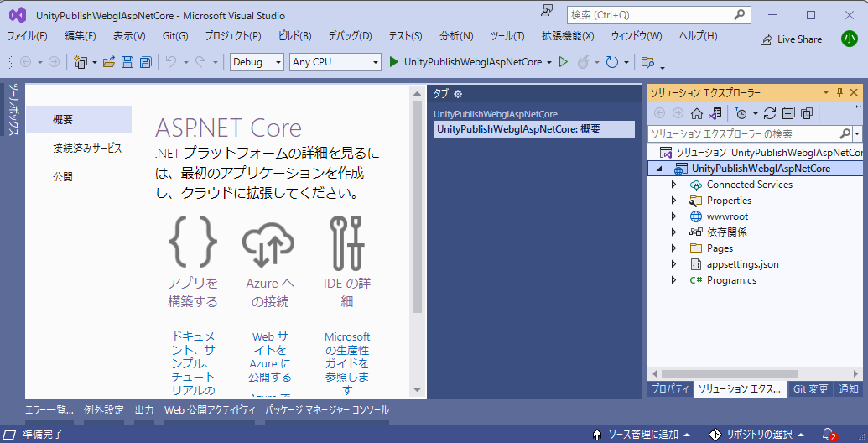Viewport: 868px width, 443px height.
Task: Click Show All Files icon
Action: pos(807,113)
